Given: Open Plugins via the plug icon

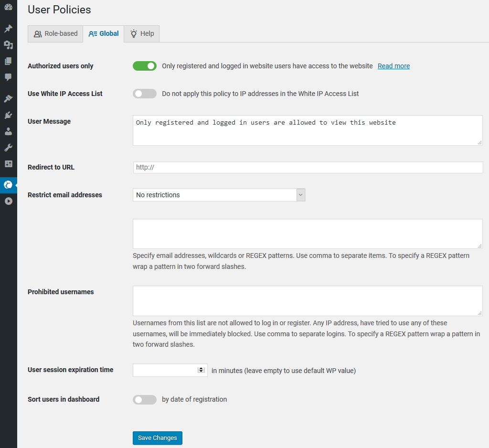Looking at the screenshot, I should coord(8,115).
